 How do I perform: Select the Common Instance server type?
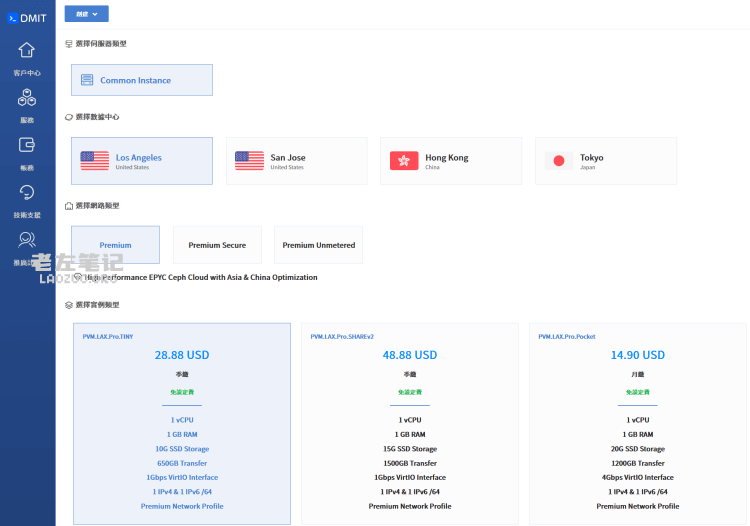[x=142, y=80]
